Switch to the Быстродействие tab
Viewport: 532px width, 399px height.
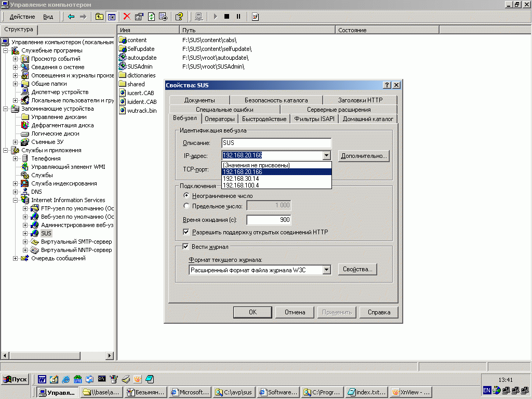264,119
